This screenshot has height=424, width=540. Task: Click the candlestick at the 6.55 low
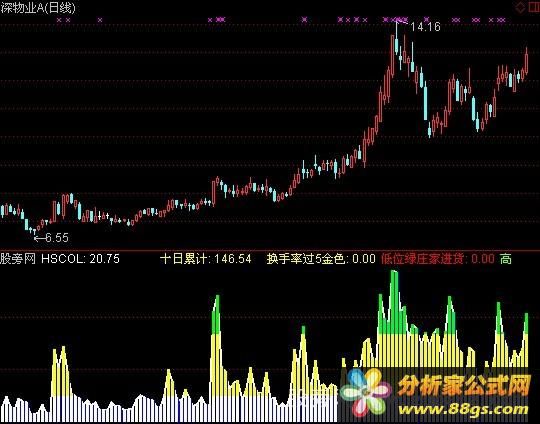tap(34, 230)
